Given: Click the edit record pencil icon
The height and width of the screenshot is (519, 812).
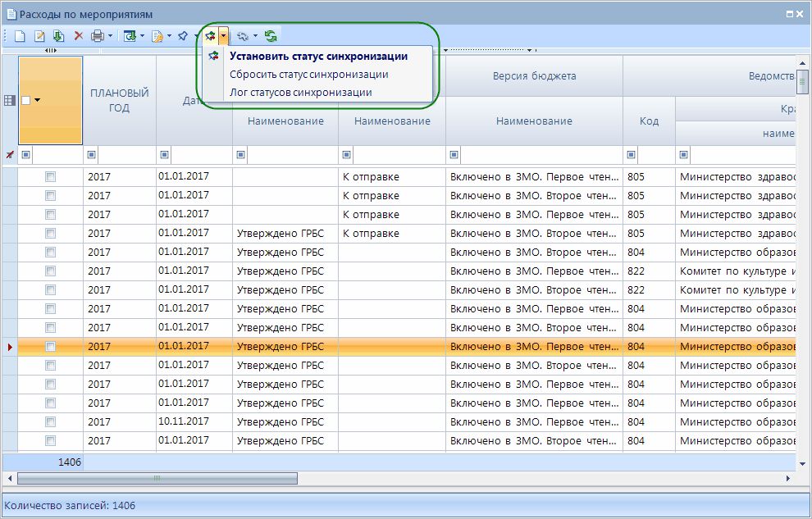Looking at the screenshot, I should (x=39, y=36).
